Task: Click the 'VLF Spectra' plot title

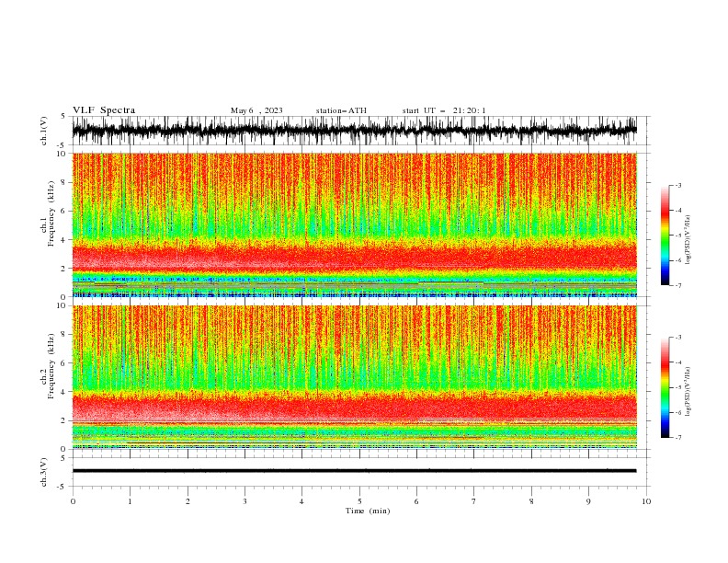Action: tap(104, 110)
